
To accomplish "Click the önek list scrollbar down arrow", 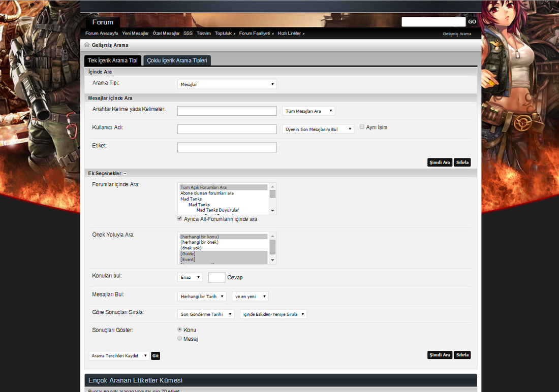I will coord(273,260).
